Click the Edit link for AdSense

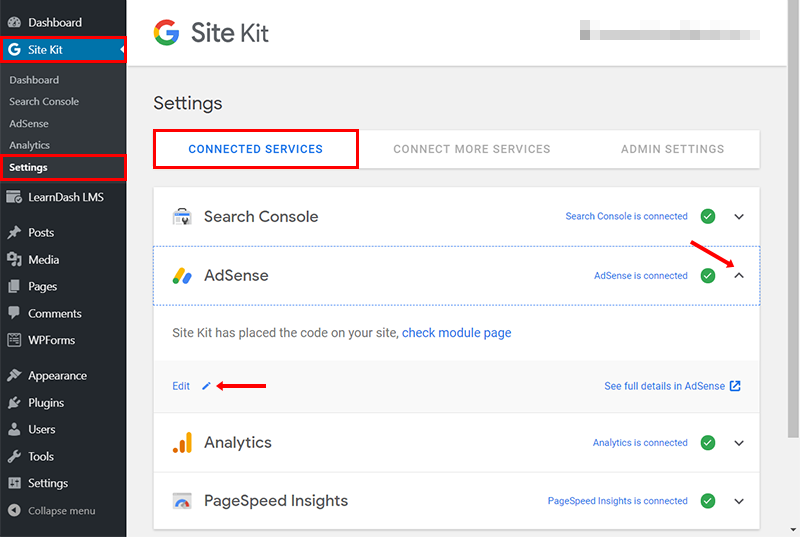pos(181,386)
